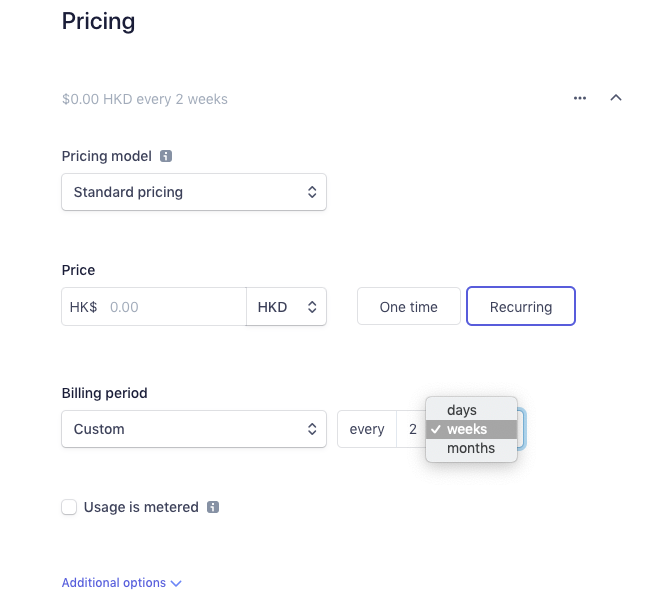Click the $0.00 HKD every 2 weeks summary

pyautogui.click(x=145, y=99)
